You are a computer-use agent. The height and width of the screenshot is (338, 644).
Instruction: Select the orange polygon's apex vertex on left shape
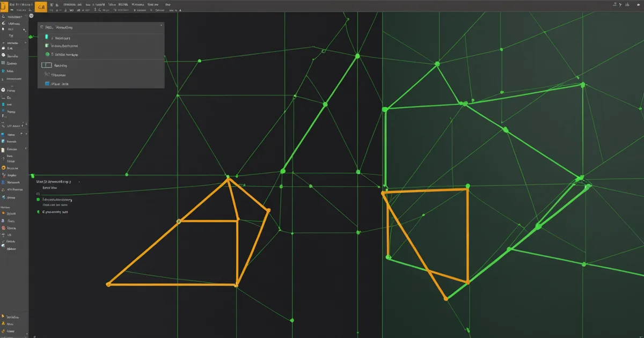(x=229, y=179)
